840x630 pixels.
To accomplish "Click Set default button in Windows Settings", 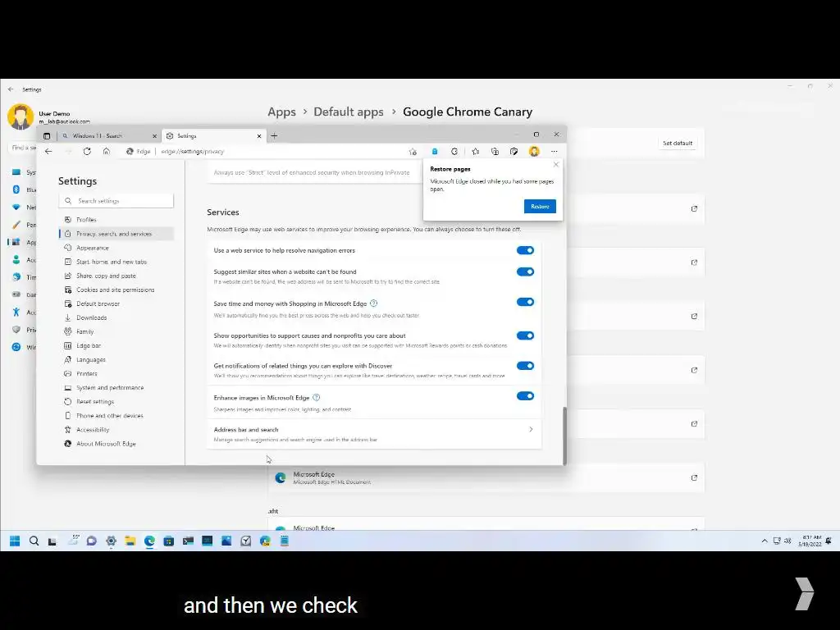I will pos(677,143).
